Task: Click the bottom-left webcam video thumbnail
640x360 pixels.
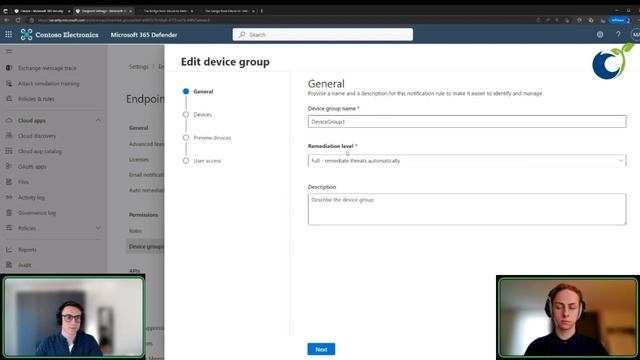Action: (73, 318)
